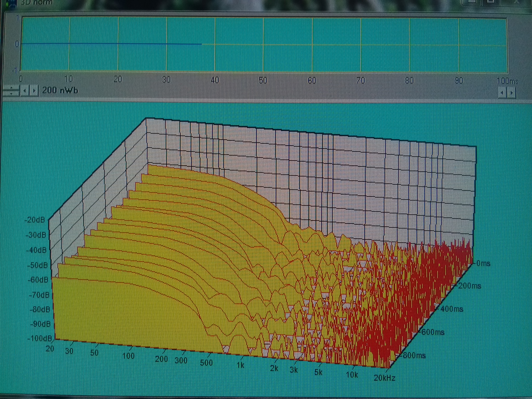Click the 800ms time axis label
The height and width of the screenshot is (399, 532).
coord(414,355)
